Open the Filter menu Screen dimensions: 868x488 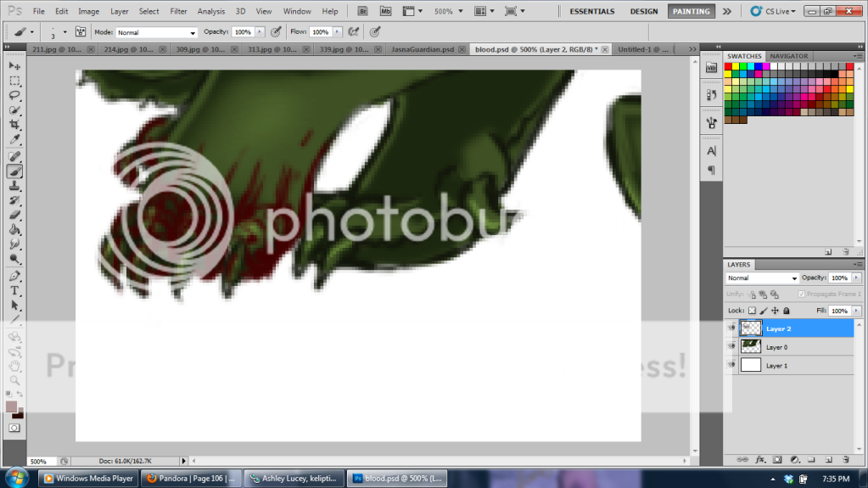coord(178,11)
